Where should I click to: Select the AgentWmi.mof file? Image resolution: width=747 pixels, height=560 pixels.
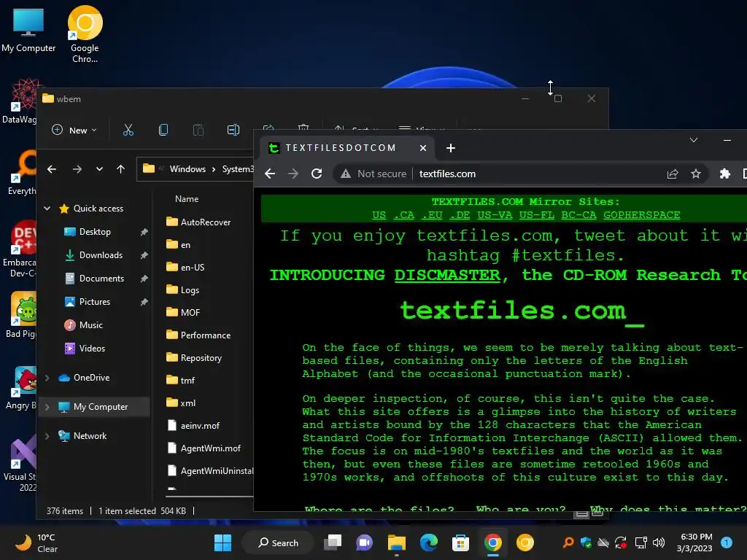tap(211, 448)
